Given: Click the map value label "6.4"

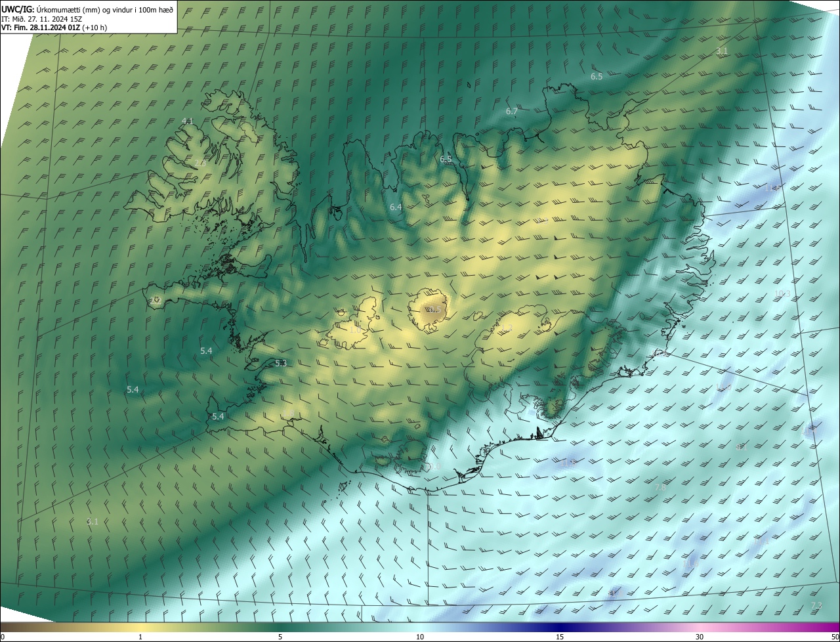Looking at the screenshot, I should [396, 207].
